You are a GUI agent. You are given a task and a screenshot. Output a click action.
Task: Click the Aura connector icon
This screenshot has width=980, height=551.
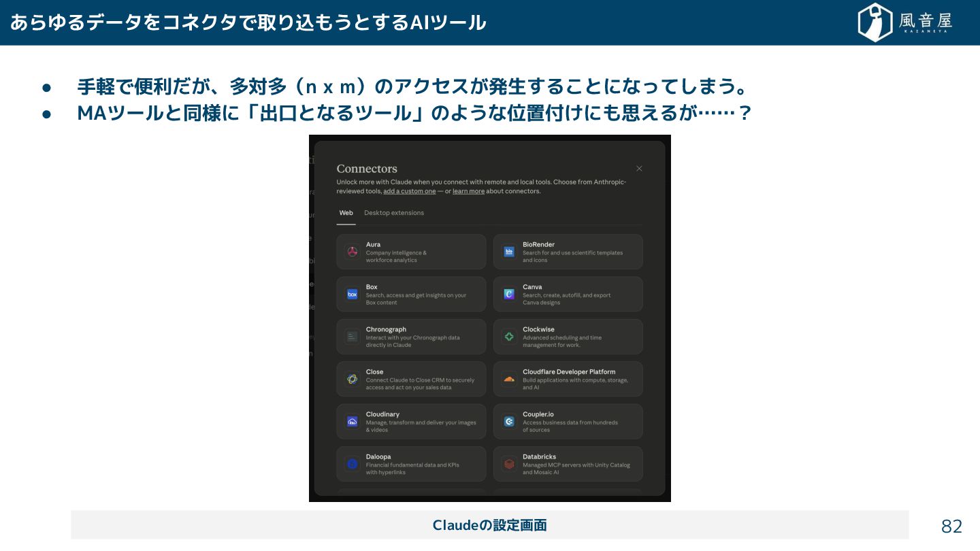352,252
